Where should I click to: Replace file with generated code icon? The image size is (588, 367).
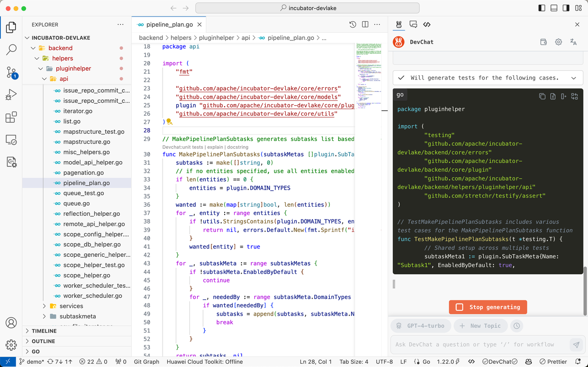(574, 96)
